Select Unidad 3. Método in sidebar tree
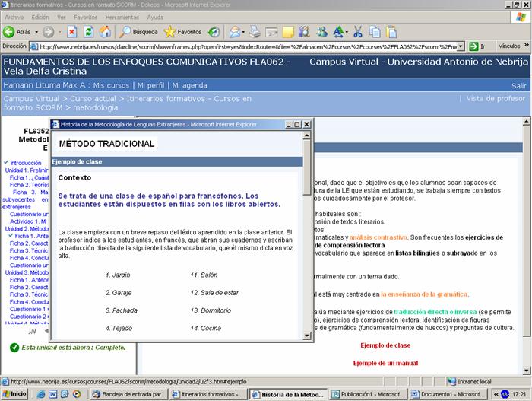Image resolution: width=532 pixels, height=401 pixels. (27, 272)
